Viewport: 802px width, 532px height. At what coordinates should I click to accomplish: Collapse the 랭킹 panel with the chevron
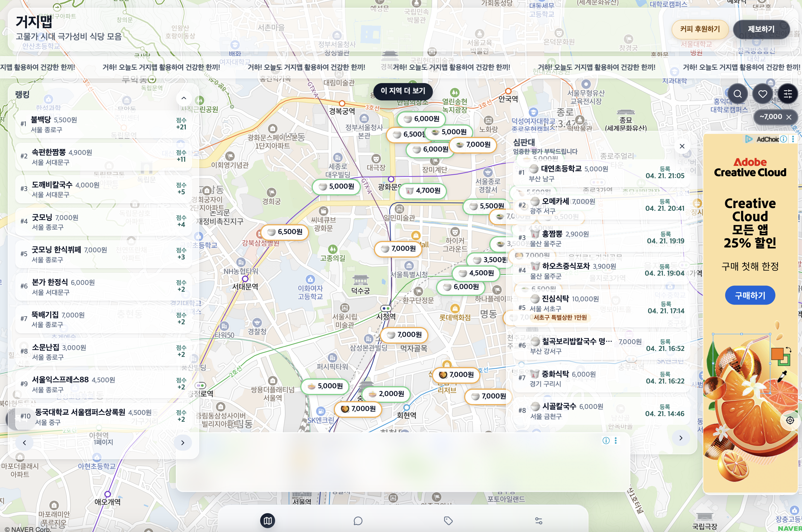click(184, 98)
